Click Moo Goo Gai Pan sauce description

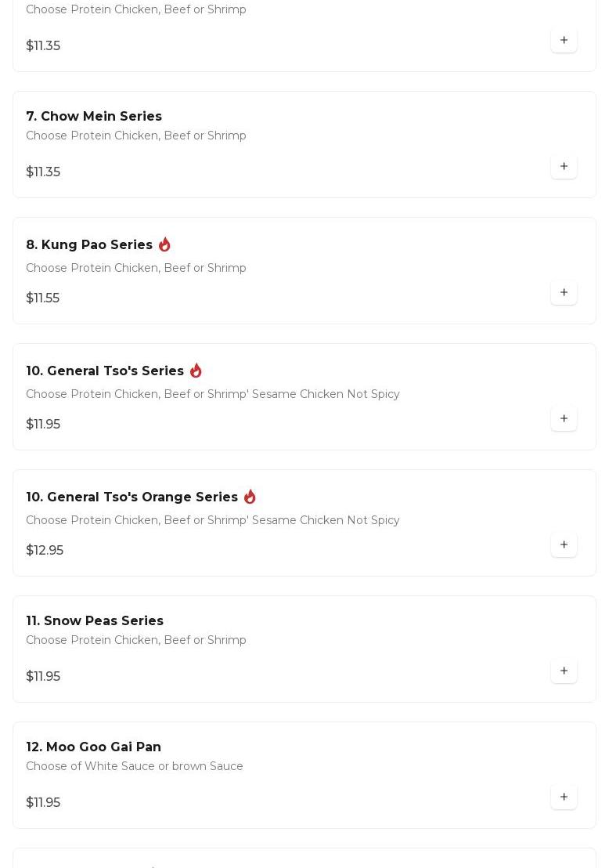click(135, 766)
